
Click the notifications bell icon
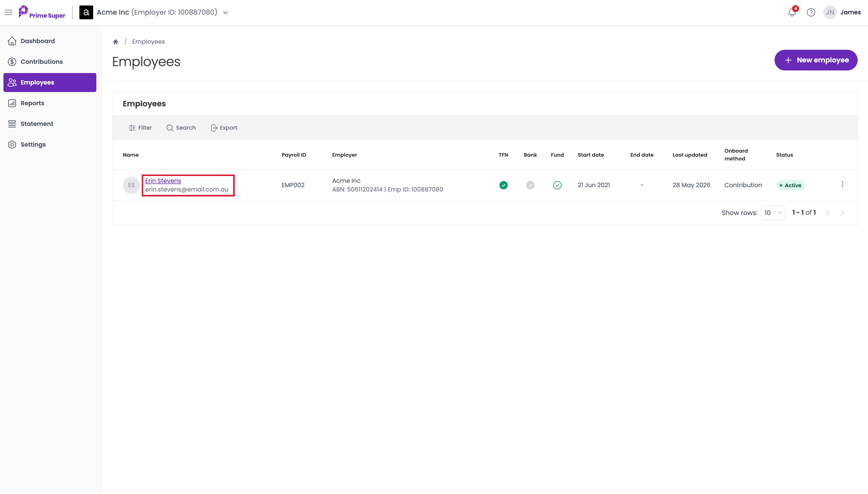coord(792,13)
